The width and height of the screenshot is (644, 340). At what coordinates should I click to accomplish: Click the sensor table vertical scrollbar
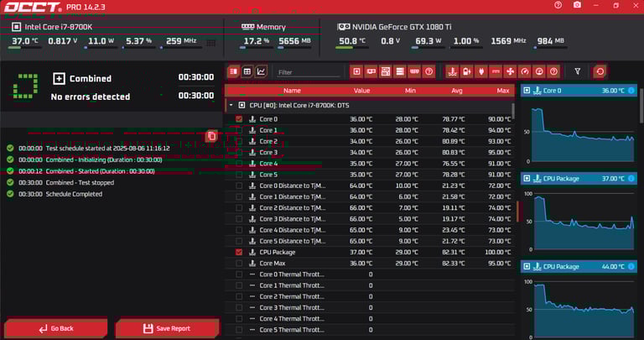pyautogui.click(x=513, y=110)
